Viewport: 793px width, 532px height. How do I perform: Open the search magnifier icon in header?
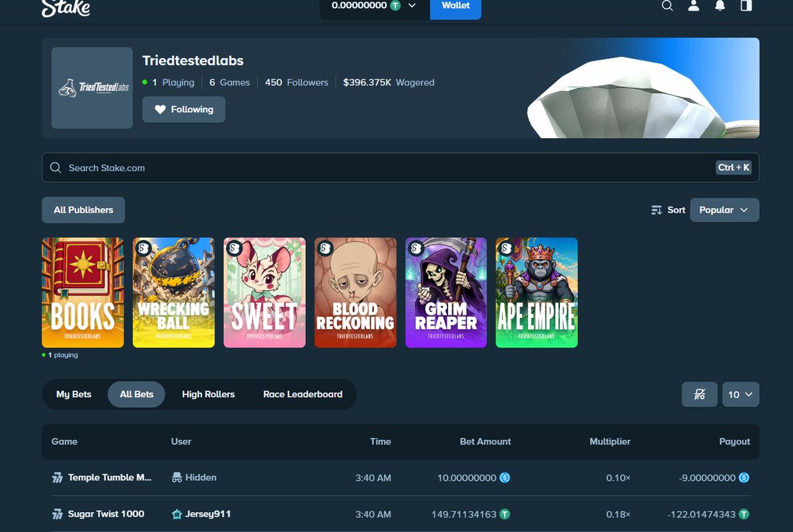(667, 6)
